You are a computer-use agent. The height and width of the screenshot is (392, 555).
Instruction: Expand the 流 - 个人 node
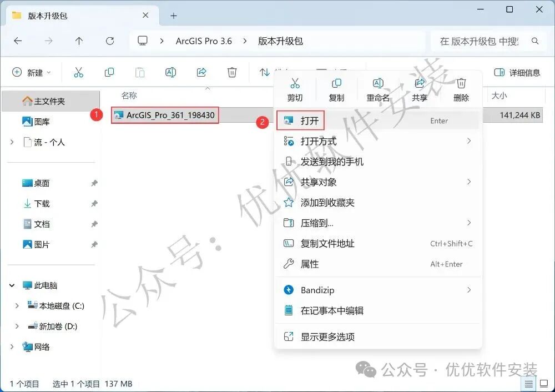pyautogui.click(x=12, y=142)
